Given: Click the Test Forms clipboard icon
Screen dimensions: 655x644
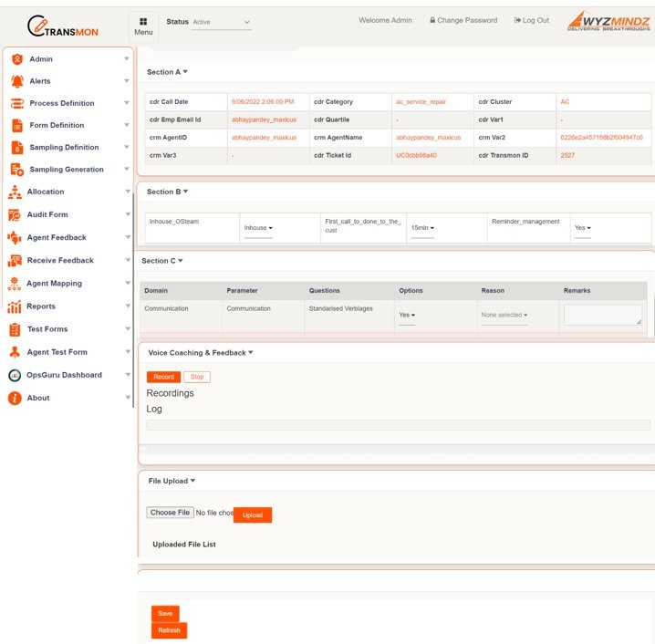Looking at the screenshot, I should click(15, 329).
